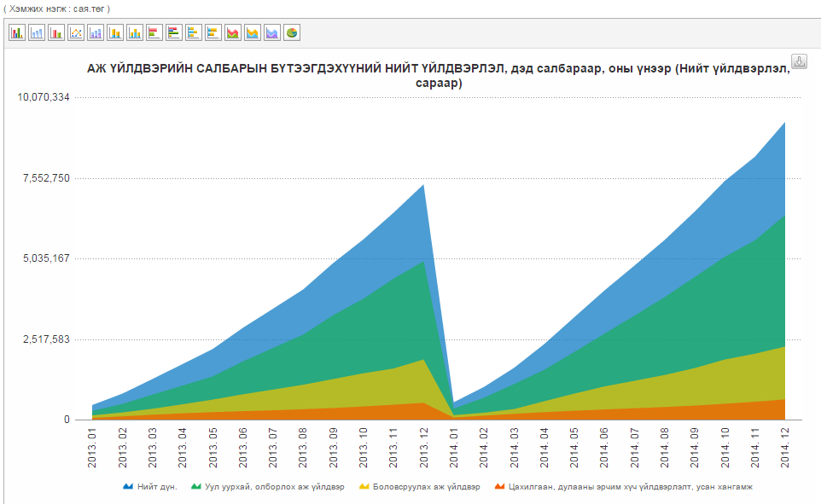
Task: Choose the red and green area chart icon
Action: click(233, 32)
